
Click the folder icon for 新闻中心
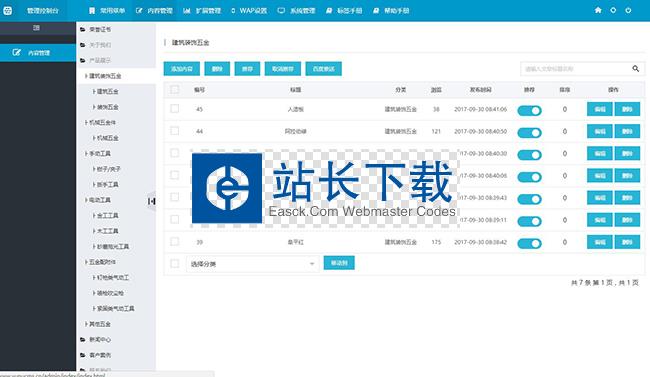[x=82, y=340]
